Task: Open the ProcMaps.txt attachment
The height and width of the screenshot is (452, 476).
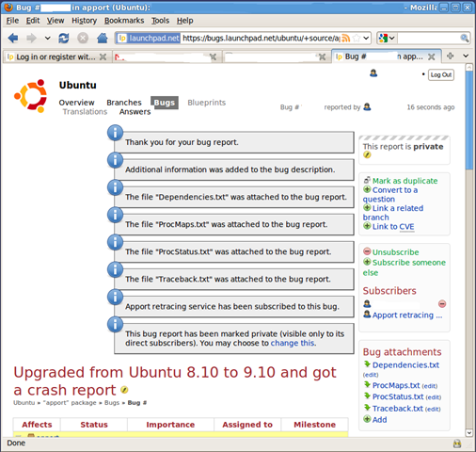Action: click(x=396, y=385)
